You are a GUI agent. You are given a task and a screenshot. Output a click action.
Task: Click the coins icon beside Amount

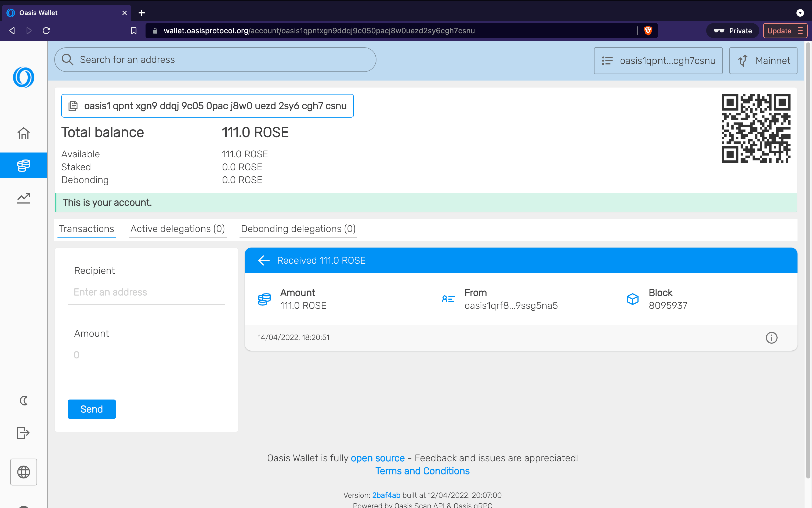(264, 299)
